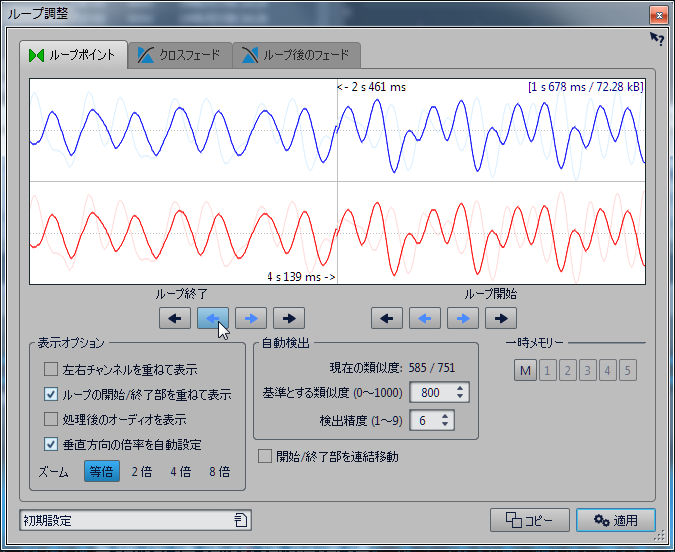675x552 pixels.
Task: Decrease 検出精度 value with down arrow
Action: point(445,424)
